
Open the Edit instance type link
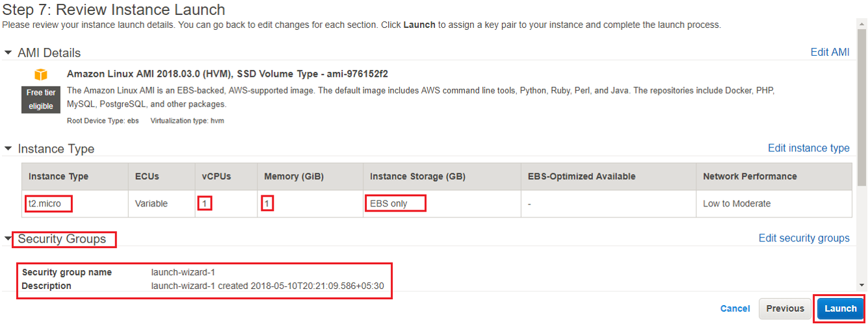pyautogui.click(x=808, y=148)
